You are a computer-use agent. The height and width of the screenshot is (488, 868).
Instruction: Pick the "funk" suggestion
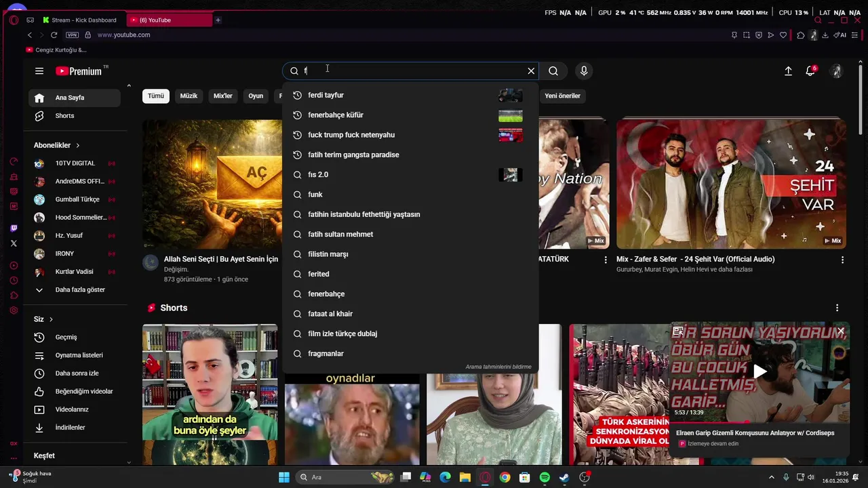(x=410, y=195)
